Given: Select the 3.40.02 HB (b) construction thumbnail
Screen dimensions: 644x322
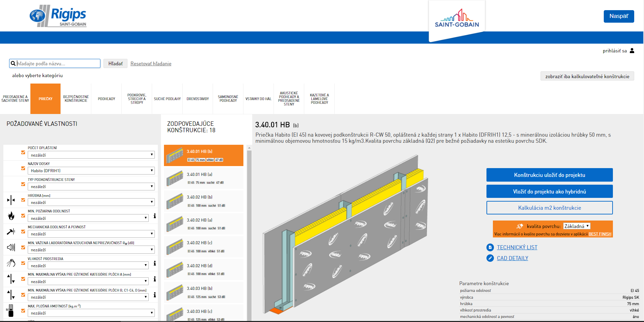Looking at the screenshot, I should click(x=175, y=201).
